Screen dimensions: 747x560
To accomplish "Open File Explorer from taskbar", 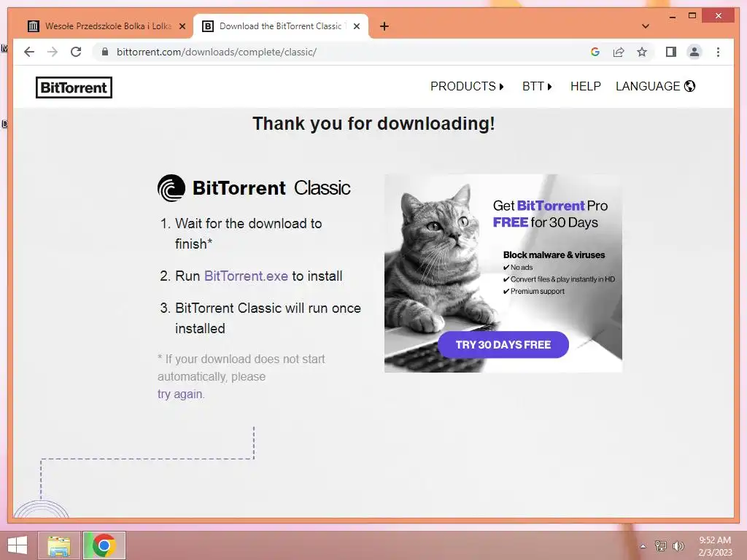I will pos(59,545).
